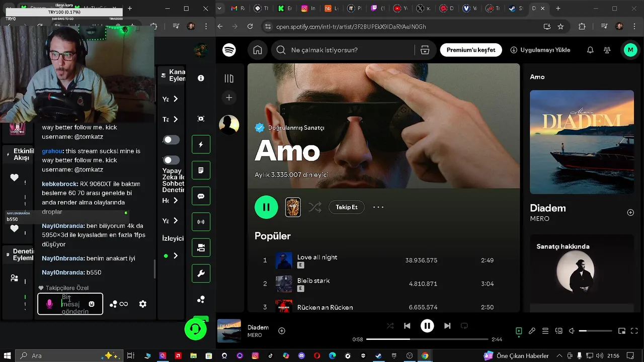Open the Friend Activity icon in Spotify
The image size is (644, 362).
(x=607, y=50)
